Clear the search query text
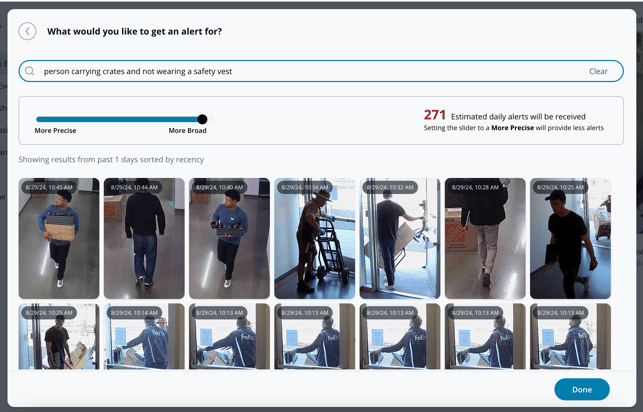The height and width of the screenshot is (412, 643). 598,72
